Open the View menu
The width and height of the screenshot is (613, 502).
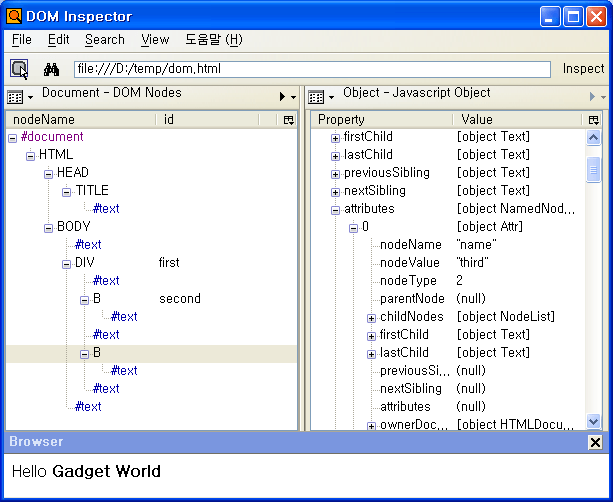155,40
